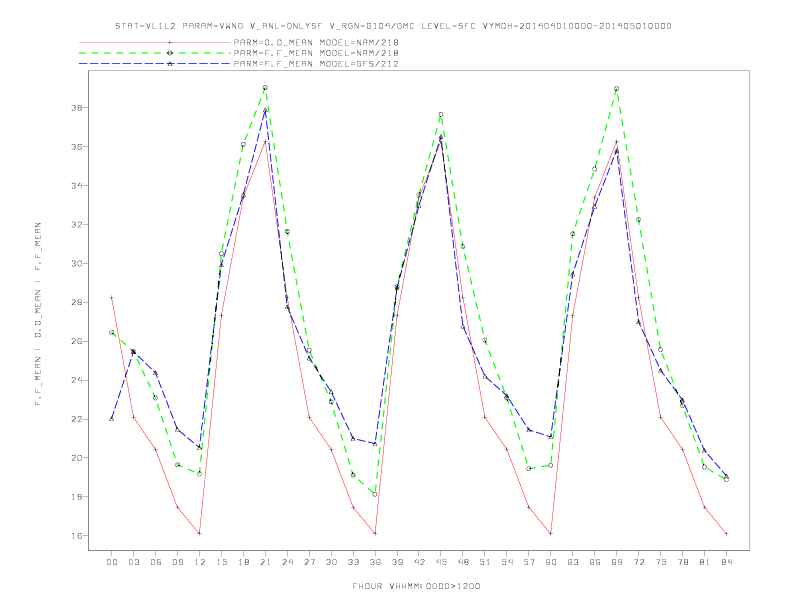792x612 pixels.
Task: Click green circle marker at hour 45 peak
Action: click(441, 115)
